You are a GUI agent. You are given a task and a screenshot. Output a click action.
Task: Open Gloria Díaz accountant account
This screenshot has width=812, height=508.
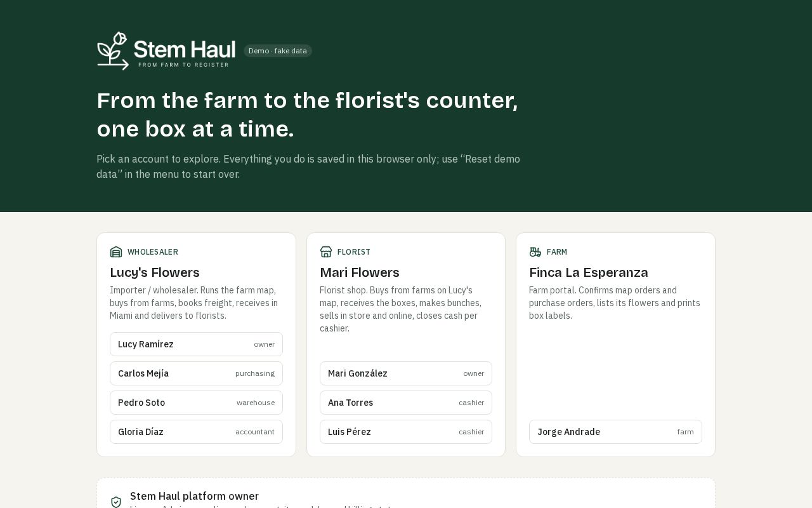pos(196,432)
